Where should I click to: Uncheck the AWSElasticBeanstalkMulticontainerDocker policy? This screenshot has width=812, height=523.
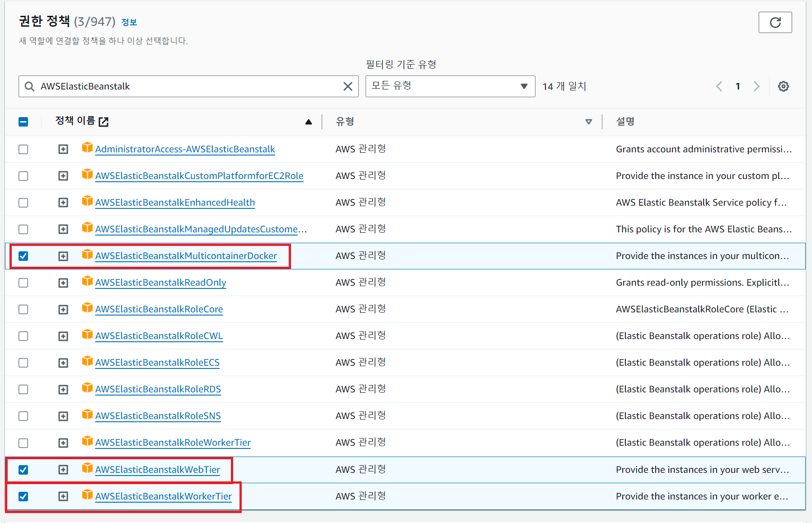[23, 256]
